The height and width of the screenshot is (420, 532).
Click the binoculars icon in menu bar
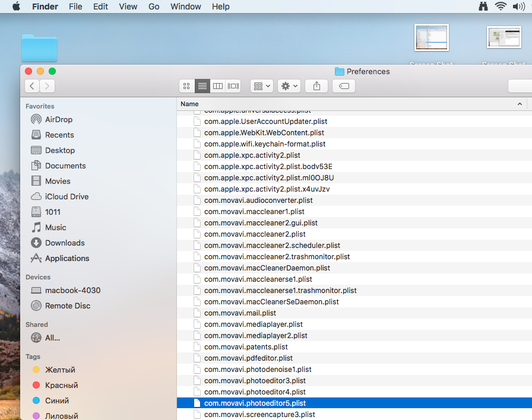point(483,7)
